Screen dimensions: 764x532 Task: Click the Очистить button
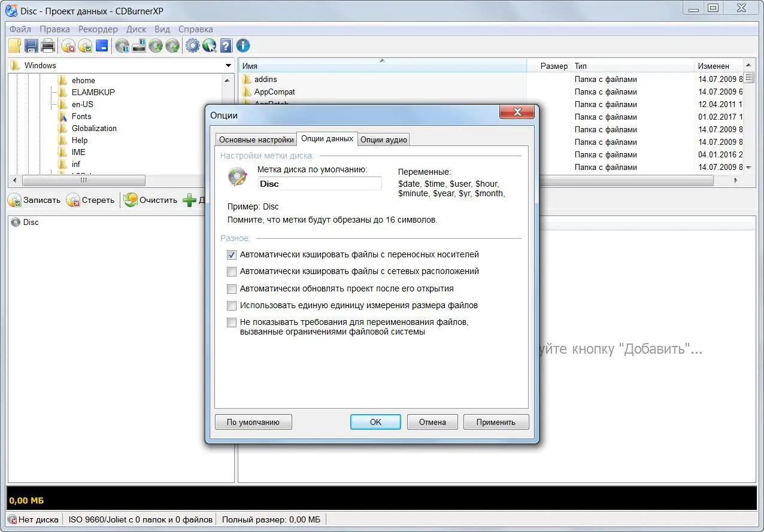point(151,200)
